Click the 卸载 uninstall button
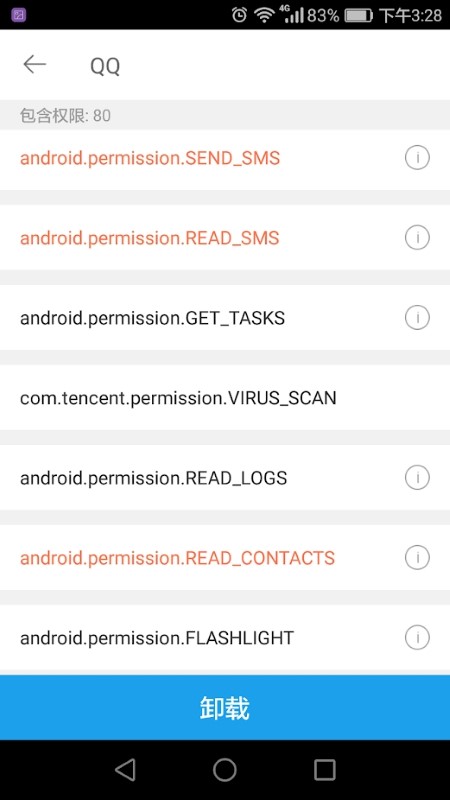Screen dimensions: 450x800 (225, 708)
